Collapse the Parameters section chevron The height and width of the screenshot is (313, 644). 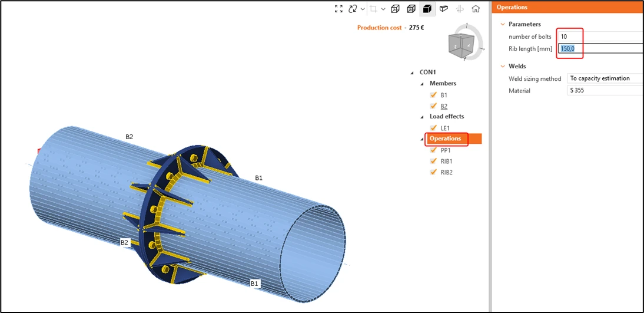click(x=502, y=24)
